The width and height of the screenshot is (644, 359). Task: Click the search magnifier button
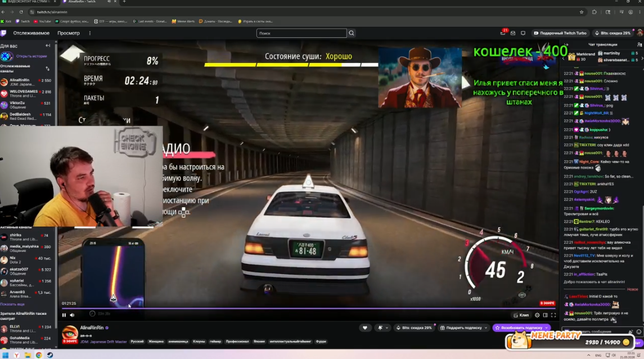pos(351,33)
